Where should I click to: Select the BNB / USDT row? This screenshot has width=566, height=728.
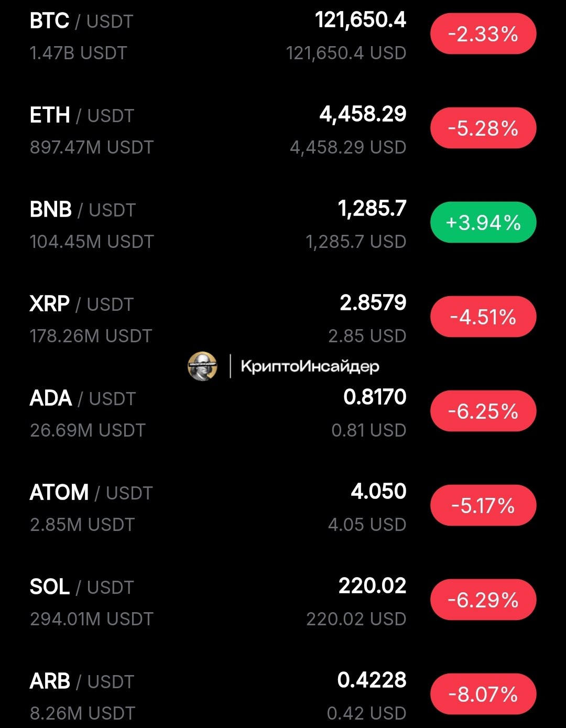[83, 210]
